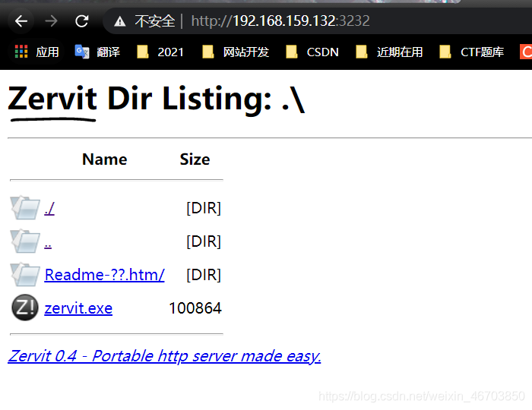Click the [DIR] label in .. row
532x410 pixels.
pyautogui.click(x=204, y=241)
